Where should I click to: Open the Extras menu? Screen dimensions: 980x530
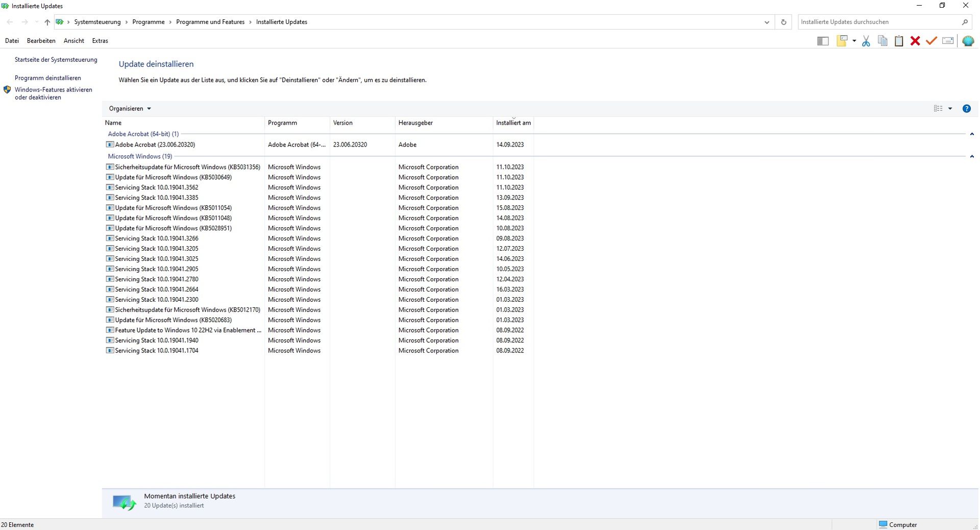(x=100, y=41)
